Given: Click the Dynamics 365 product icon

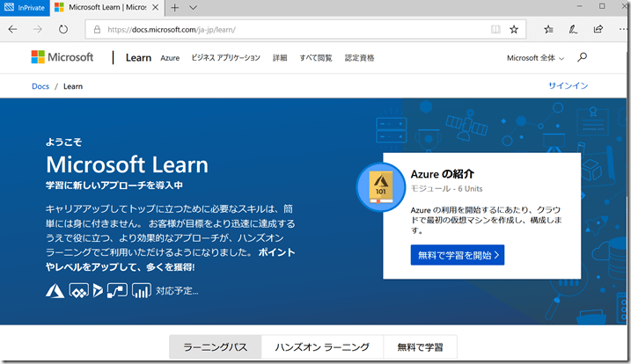Looking at the screenshot, I should click(98, 290).
